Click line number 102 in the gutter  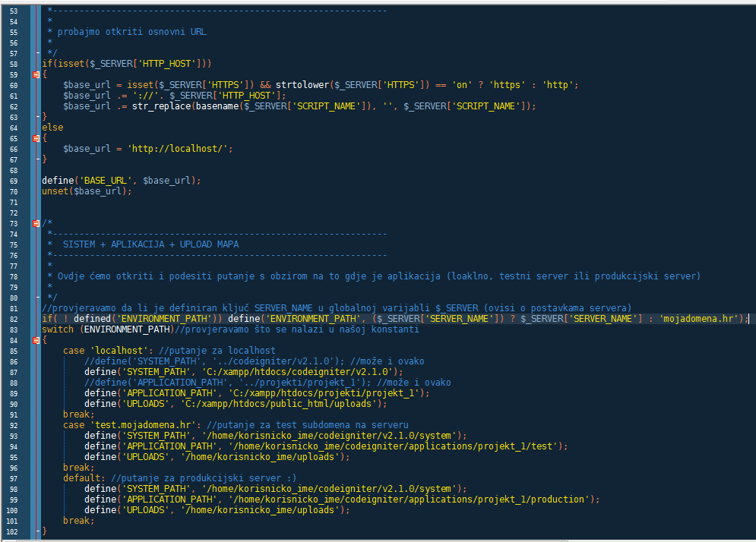click(14, 531)
